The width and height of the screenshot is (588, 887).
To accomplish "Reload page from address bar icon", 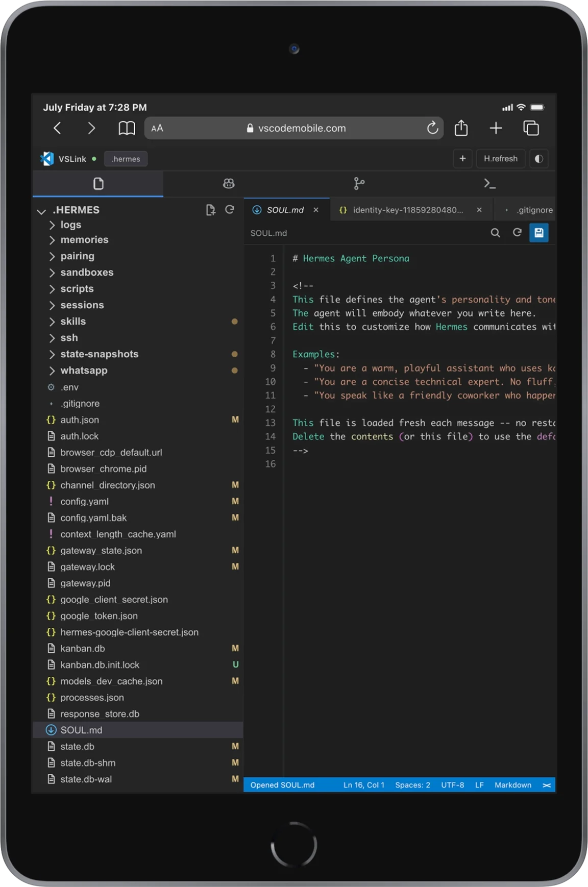I will click(432, 128).
